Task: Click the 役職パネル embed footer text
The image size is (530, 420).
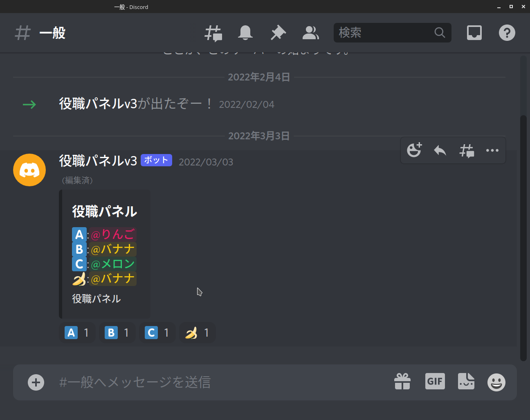Action: (97, 299)
